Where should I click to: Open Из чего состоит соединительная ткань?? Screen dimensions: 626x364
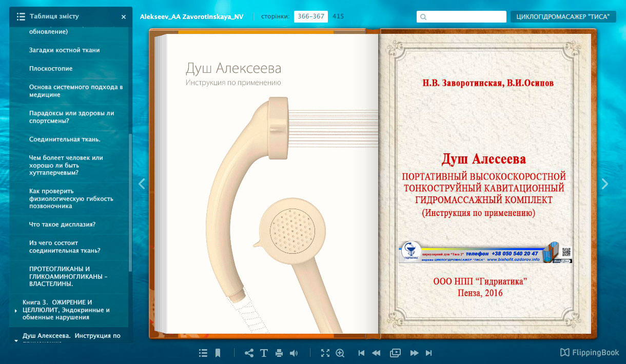65,247
